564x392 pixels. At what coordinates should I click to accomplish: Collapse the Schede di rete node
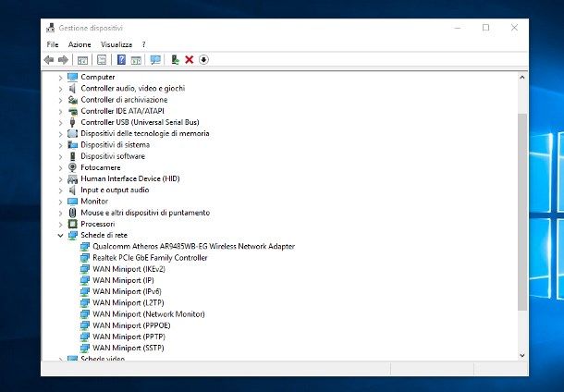[60, 236]
